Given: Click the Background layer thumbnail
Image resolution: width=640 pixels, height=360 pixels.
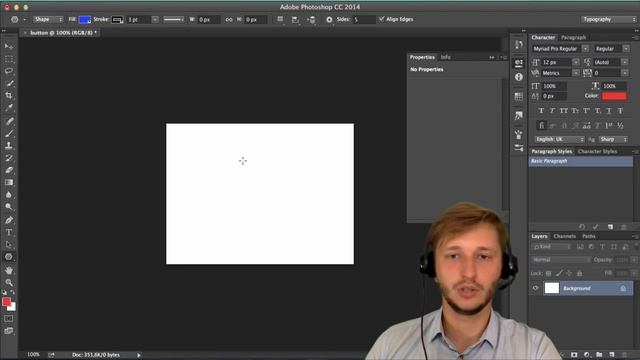Looking at the screenshot, I should coord(551,288).
